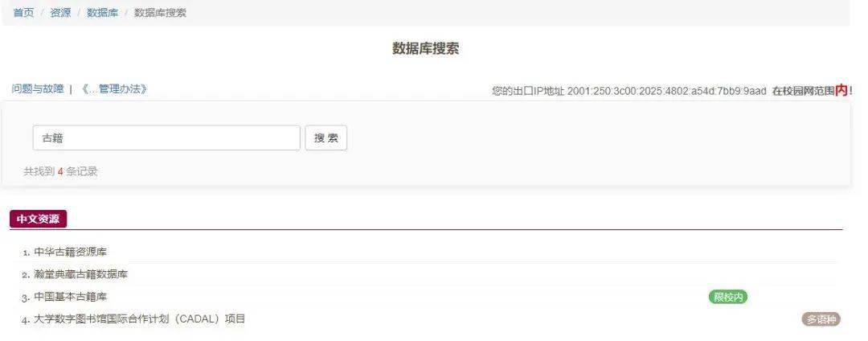The height and width of the screenshot is (341, 868).
Task: Click the 共找到 4 条记录 result count
Action: 60,171
